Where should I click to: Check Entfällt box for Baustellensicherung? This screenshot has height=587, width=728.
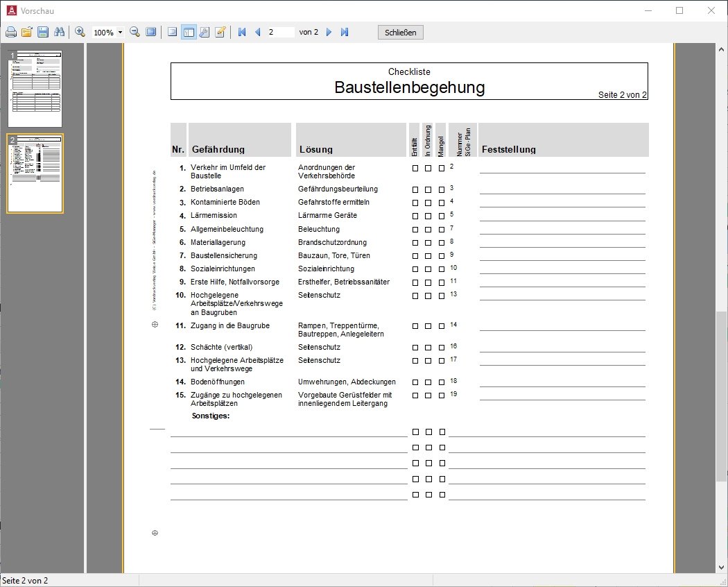pos(415,256)
